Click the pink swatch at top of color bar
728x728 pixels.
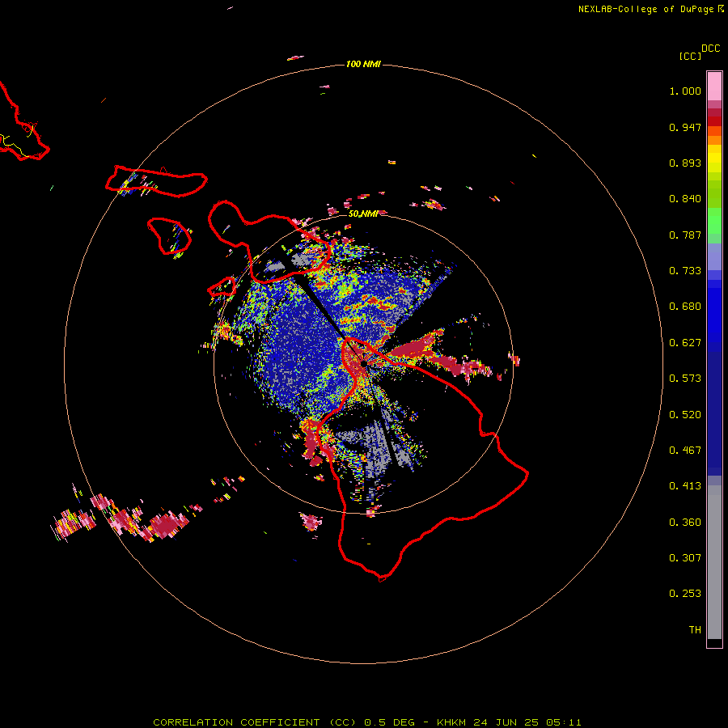click(x=714, y=87)
